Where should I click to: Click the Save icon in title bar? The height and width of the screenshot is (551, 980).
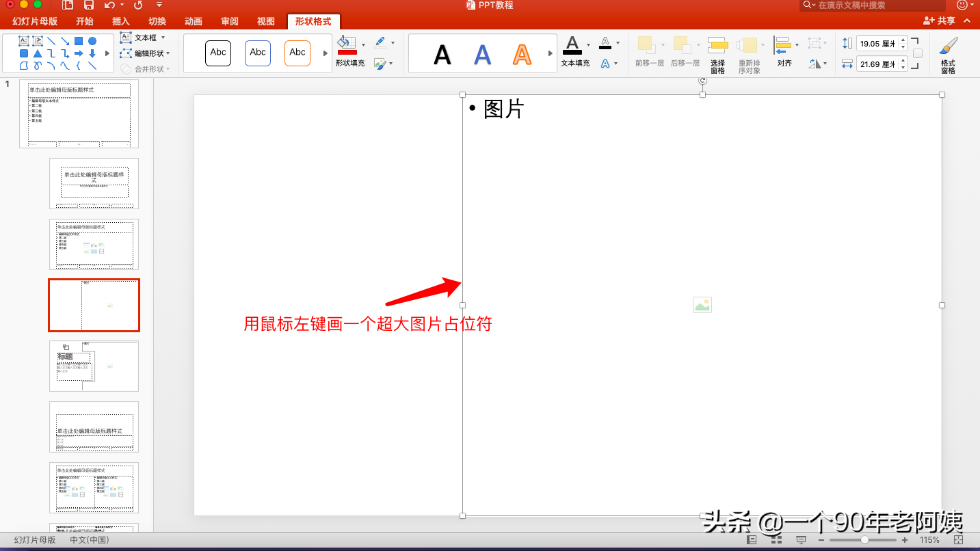(x=89, y=5)
